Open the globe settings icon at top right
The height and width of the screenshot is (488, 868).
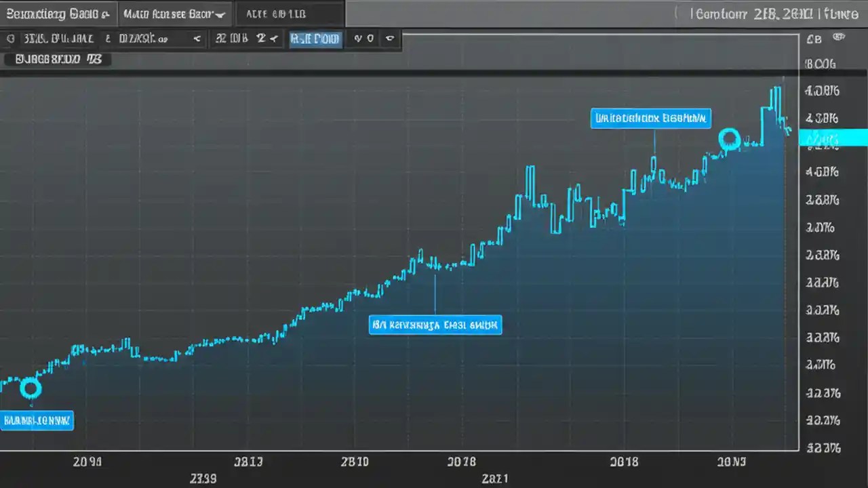tap(840, 39)
